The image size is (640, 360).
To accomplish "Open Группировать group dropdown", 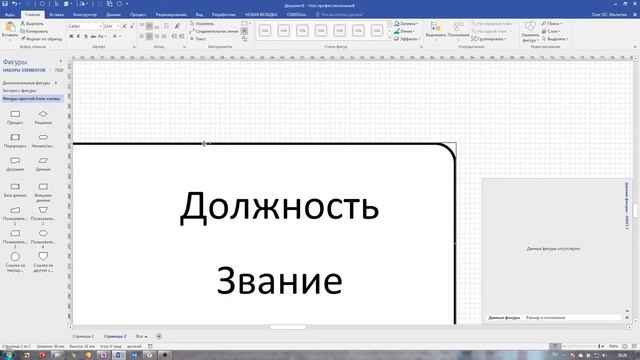I will point(489,39).
